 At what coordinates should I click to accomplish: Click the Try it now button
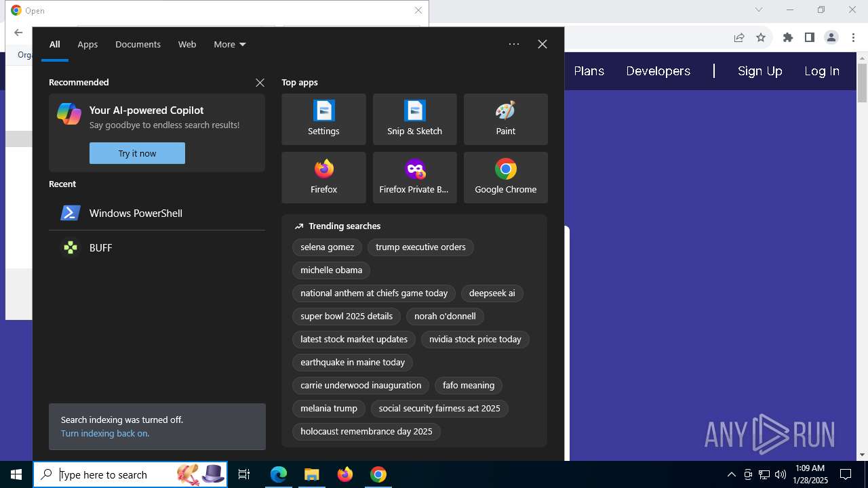tap(137, 153)
